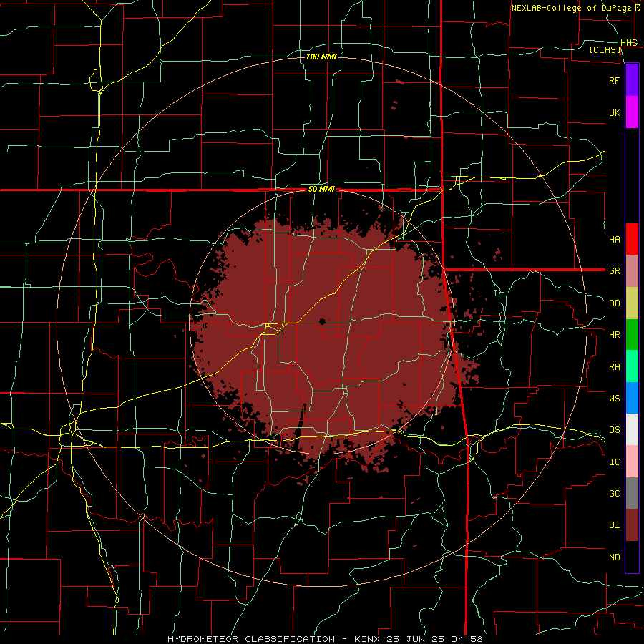
Task: Click the white DS legend swatch
Action: (x=632, y=429)
